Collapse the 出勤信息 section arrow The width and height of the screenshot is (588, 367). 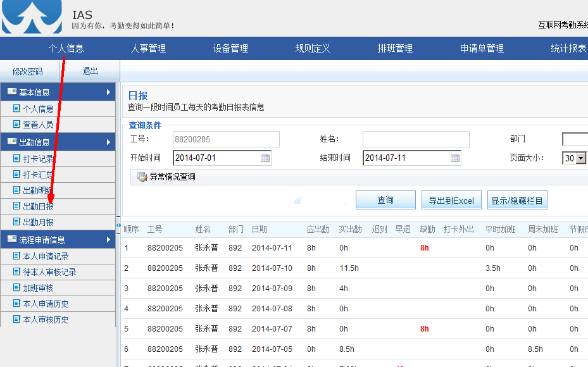pyautogui.click(x=108, y=142)
